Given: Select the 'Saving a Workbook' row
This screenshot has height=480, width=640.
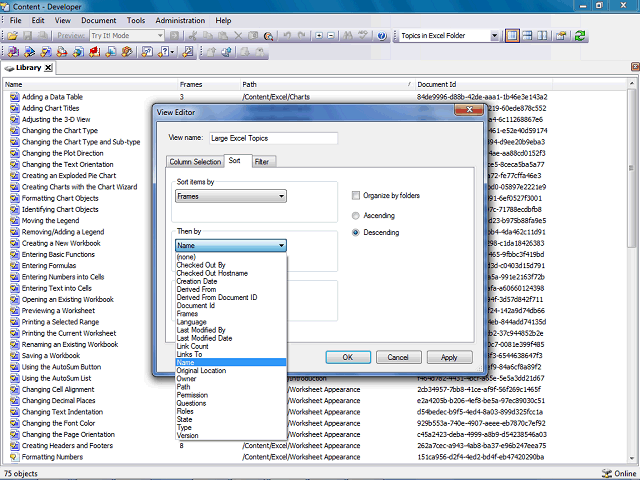Looking at the screenshot, I should 51,356.
